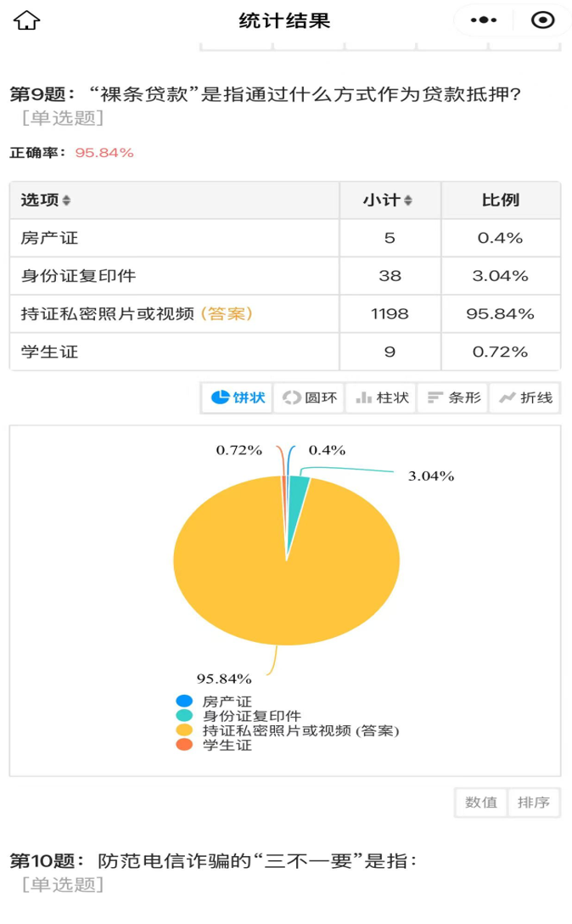Sort table by 小计 column arrows
This screenshot has width=572, height=924.
coord(407,200)
